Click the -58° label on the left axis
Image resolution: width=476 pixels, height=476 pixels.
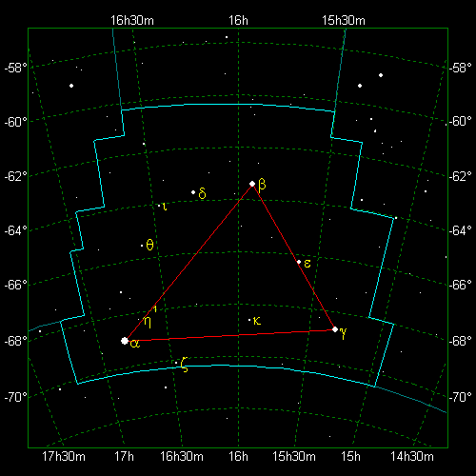pos(16,68)
